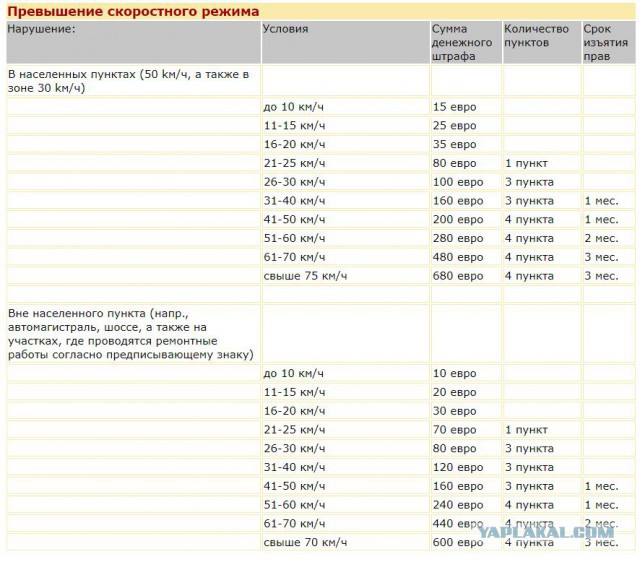Click "3 мес." in the 680 евро row
Image resolution: width=640 pixels, height=562 pixels.
coord(601,276)
